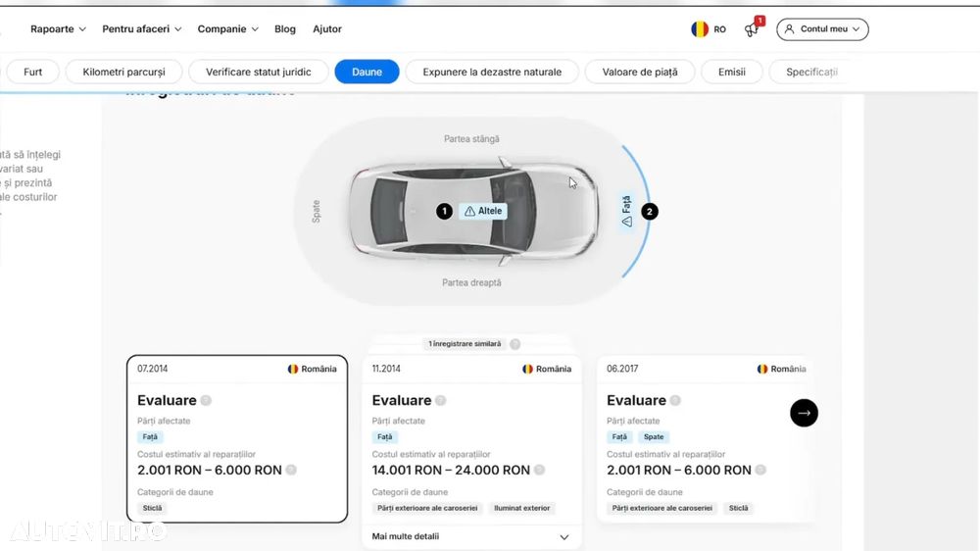Select the Față warning label at car front

click(x=626, y=211)
